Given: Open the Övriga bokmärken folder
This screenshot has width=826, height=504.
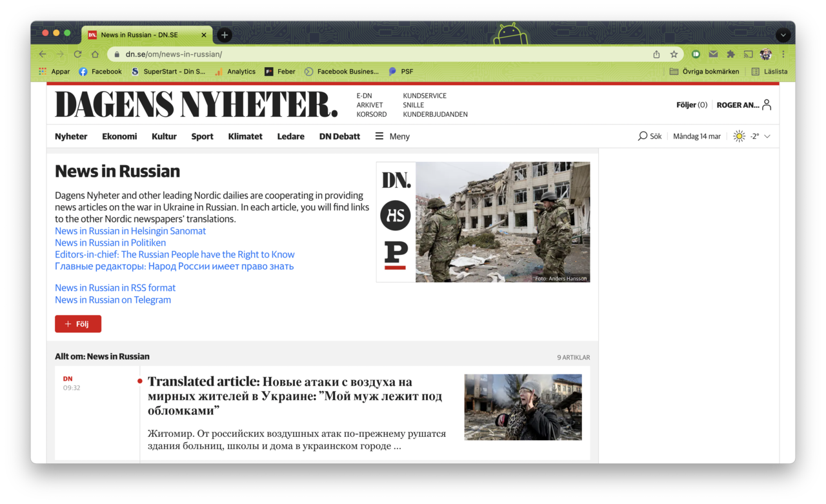Looking at the screenshot, I should pos(704,72).
